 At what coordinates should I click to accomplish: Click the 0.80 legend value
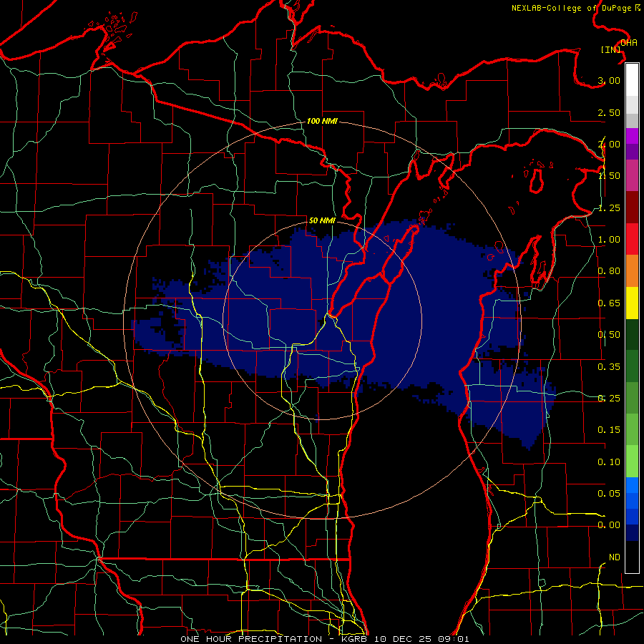pyautogui.click(x=609, y=271)
